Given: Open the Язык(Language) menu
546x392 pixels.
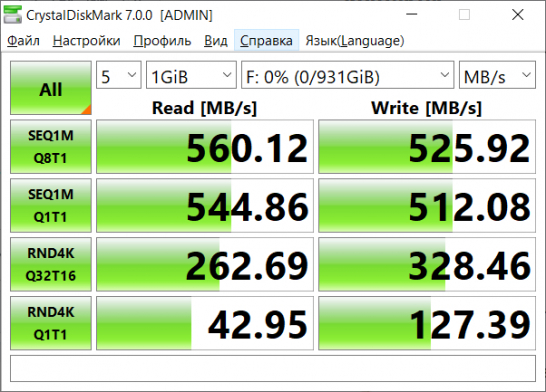Looking at the screenshot, I should click(355, 41).
